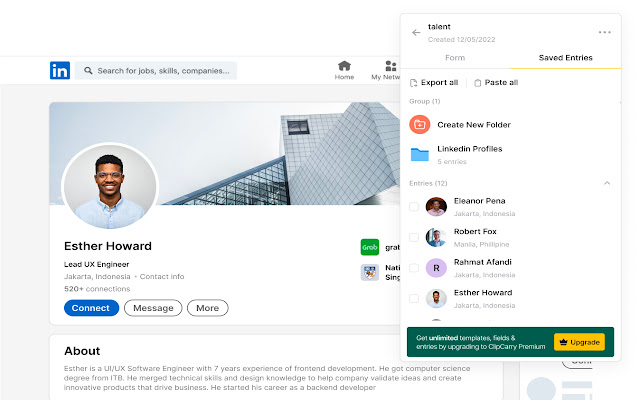The image size is (640, 400).
Task: Click the talent template title
Action: click(x=439, y=27)
